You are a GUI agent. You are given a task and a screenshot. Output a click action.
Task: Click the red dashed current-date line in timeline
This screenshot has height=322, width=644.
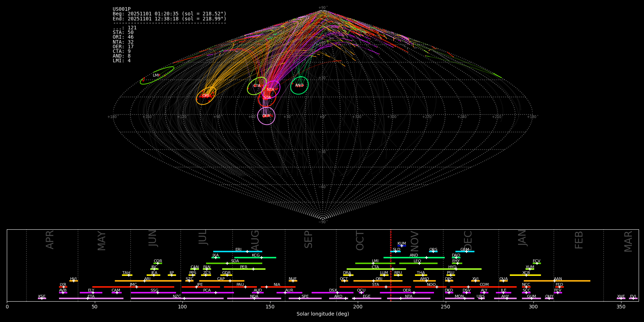[x=391, y=265]
